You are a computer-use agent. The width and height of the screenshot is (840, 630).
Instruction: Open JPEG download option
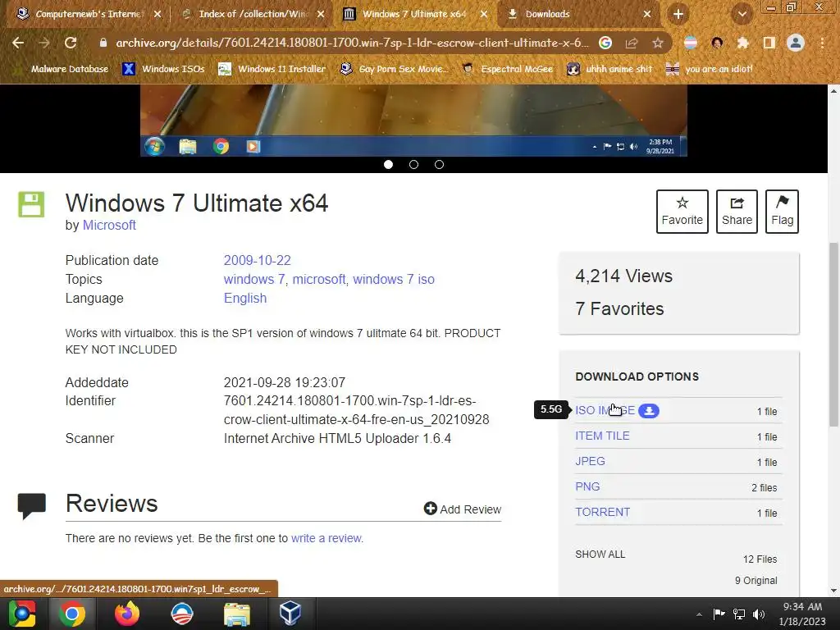tap(590, 461)
